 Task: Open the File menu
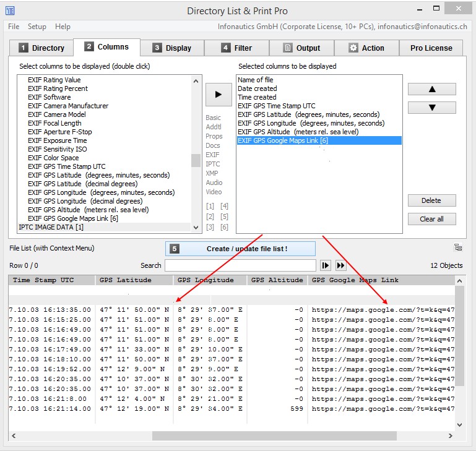point(14,27)
